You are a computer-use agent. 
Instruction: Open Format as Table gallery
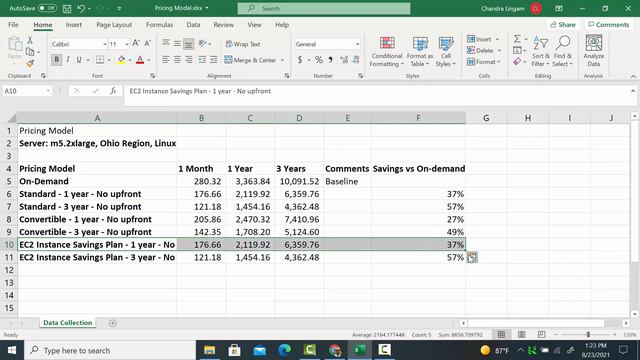pyautogui.click(x=420, y=51)
